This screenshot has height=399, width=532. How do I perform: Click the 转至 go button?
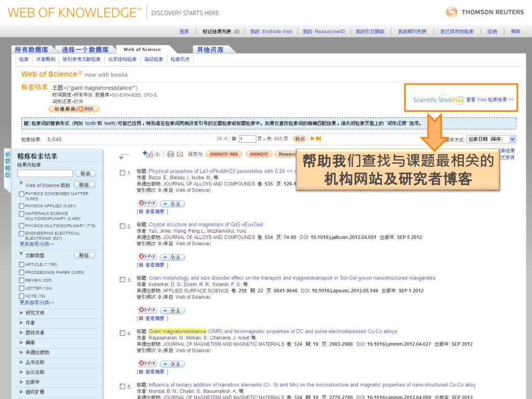(x=300, y=138)
